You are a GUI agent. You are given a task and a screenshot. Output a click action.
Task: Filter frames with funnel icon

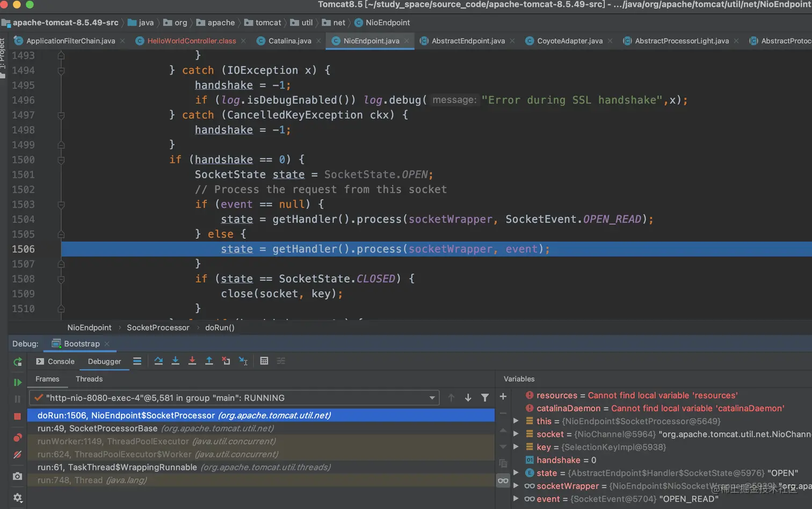click(x=485, y=398)
